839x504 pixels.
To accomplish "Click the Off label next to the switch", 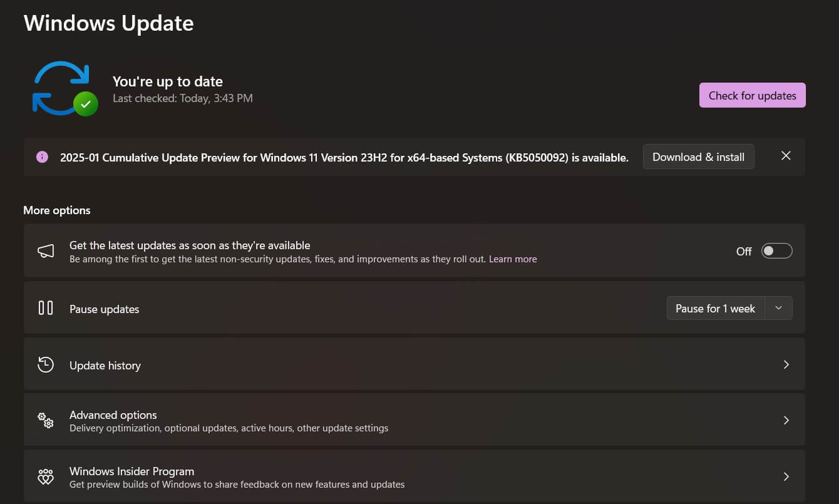I will click(x=743, y=251).
